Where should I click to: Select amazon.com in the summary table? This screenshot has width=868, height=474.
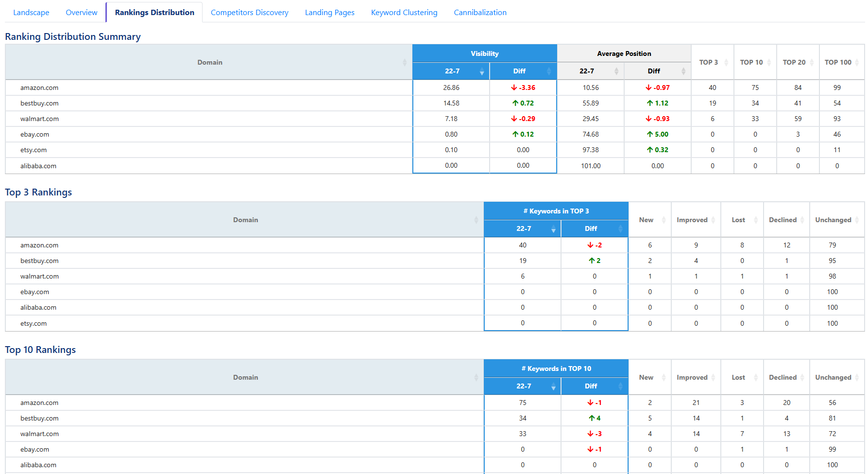click(x=39, y=88)
